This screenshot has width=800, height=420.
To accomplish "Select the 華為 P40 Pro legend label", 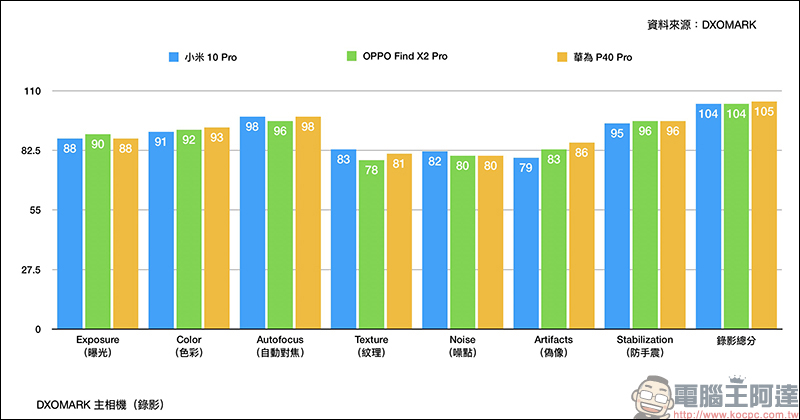I will coord(603,57).
